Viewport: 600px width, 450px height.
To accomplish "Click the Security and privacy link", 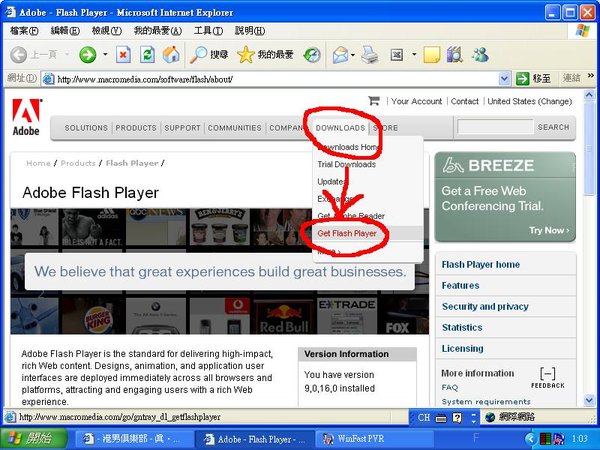I will pyautogui.click(x=485, y=307).
